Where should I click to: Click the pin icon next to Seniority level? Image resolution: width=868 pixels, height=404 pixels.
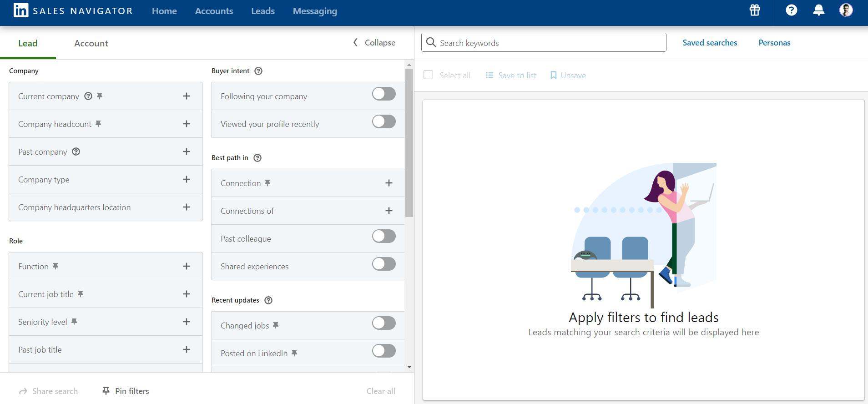pos(74,322)
